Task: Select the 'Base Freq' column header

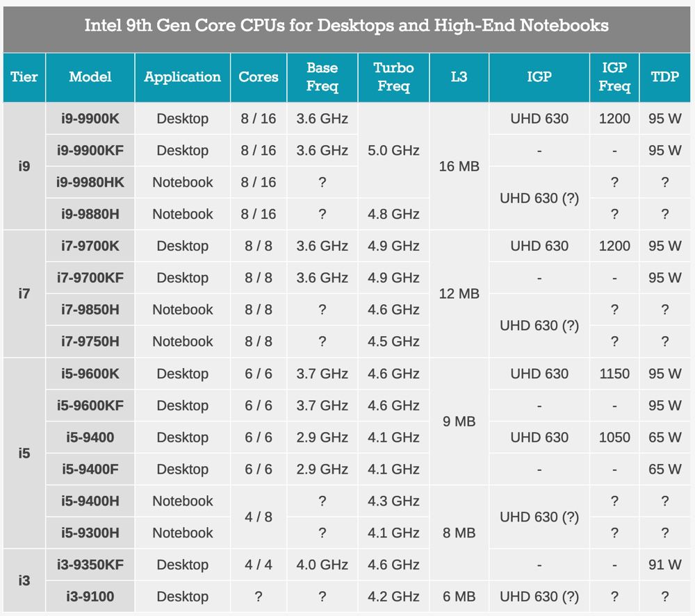Action: tap(322, 77)
